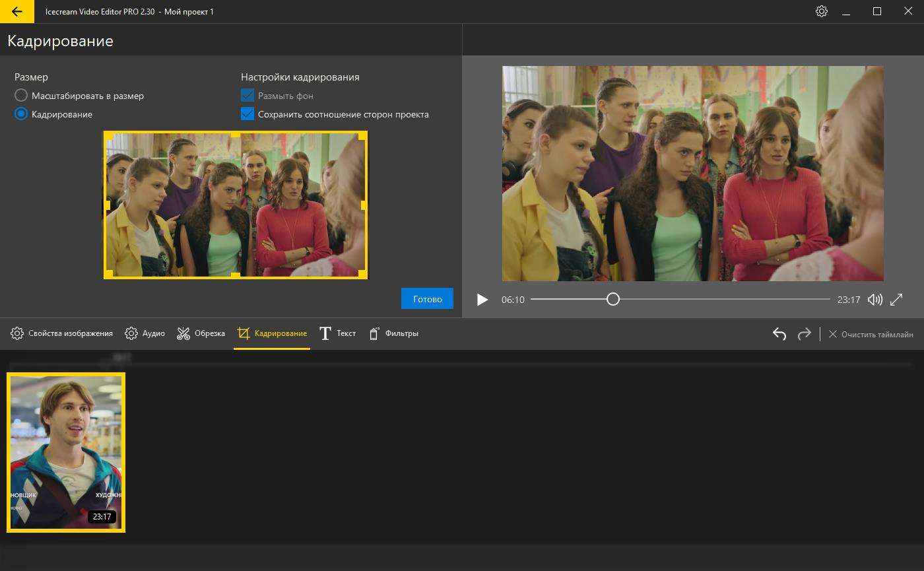Screen dimensions: 924x571
Task: Open the Фильтры tool
Action: 393,333
